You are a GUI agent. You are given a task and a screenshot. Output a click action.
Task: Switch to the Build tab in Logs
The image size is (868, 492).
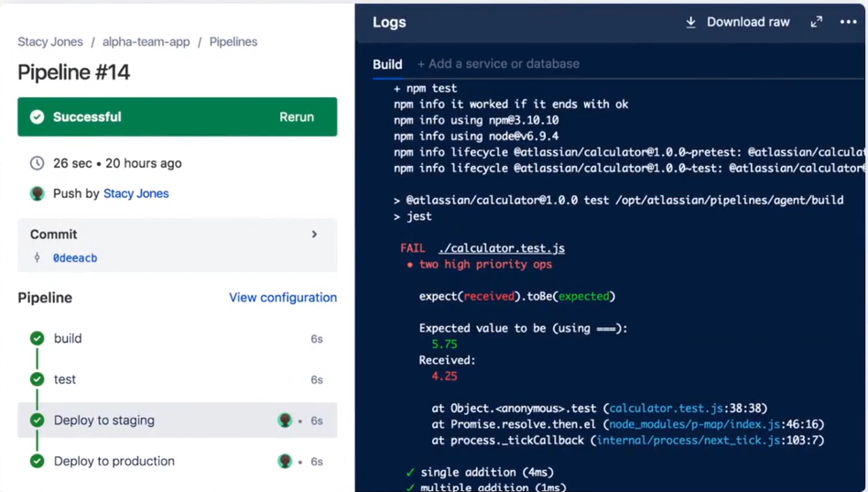387,64
